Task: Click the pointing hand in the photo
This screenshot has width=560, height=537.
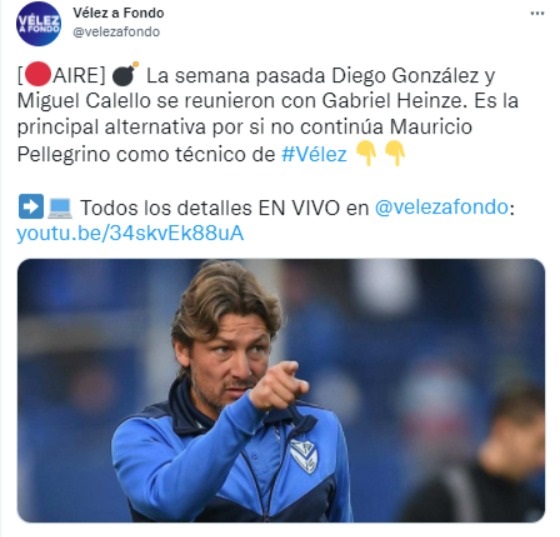Action: click(279, 386)
